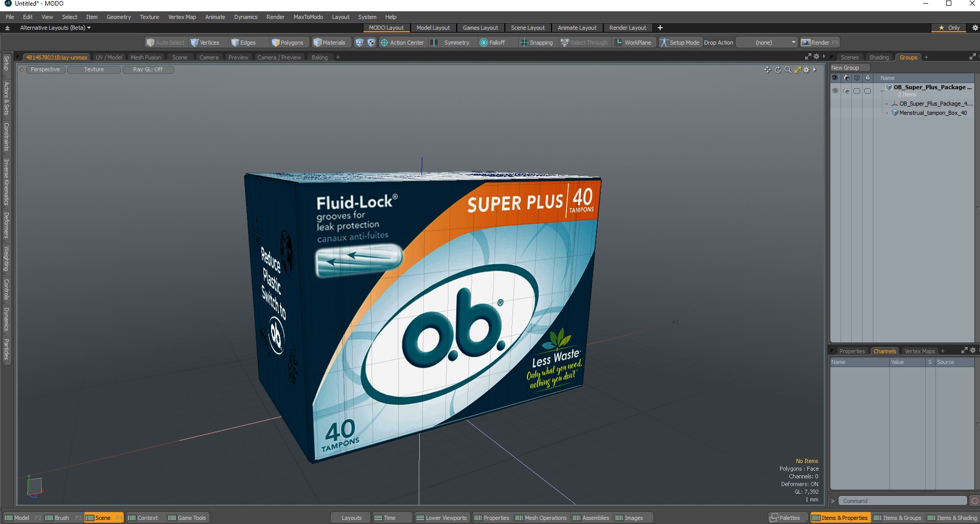Click the camera render column header

[x=846, y=78]
